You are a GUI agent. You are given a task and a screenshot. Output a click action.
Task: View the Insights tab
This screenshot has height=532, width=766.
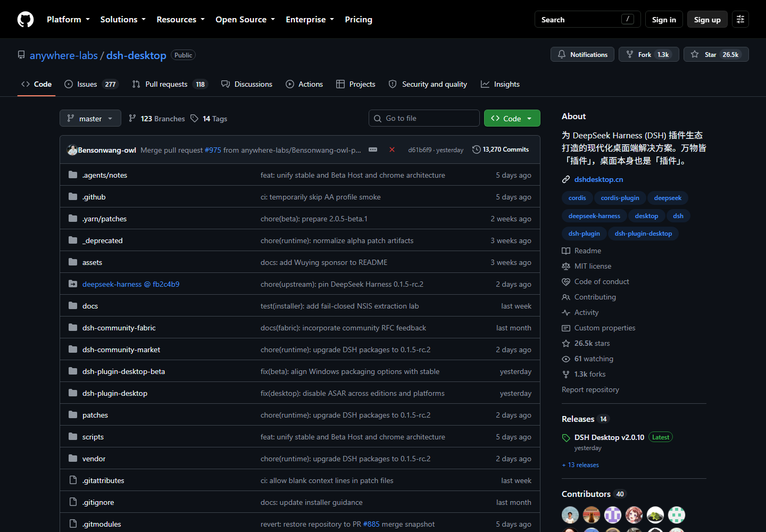(x=500, y=84)
